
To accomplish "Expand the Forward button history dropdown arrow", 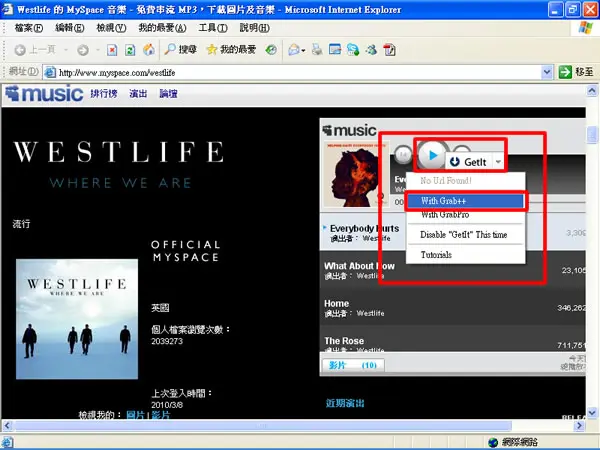I will (98, 50).
